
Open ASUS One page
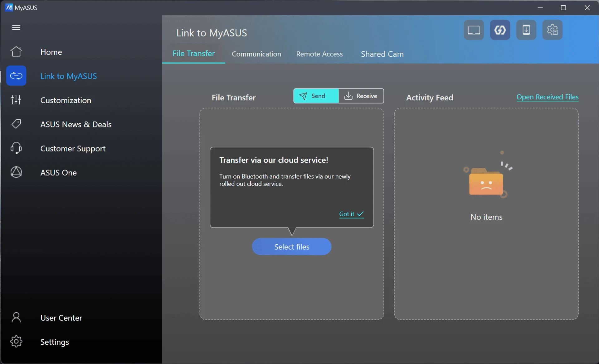point(59,173)
